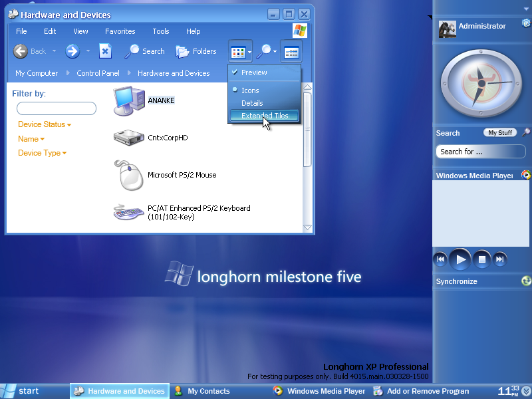The width and height of the screenshot is (532, 399).
Task: Navigate to My Computer breadcrumb
Action: coord(37,73)
